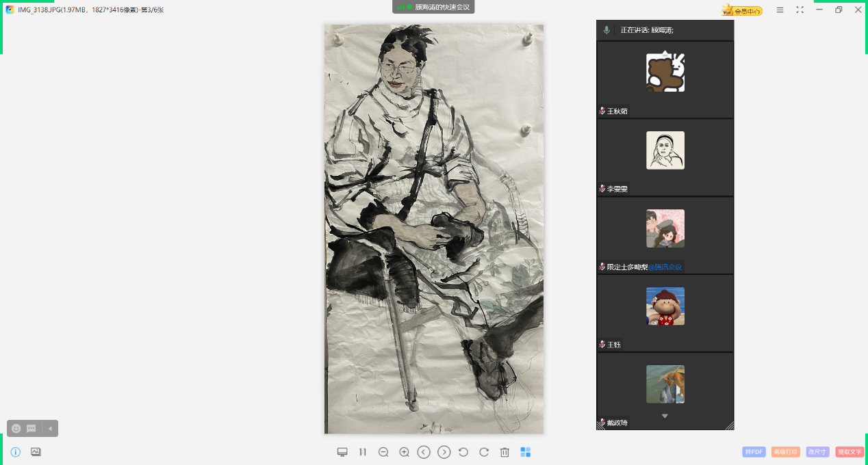Click the 提取文字 button
The width and height of the screenshot is (868, 465).
[x=849, y=452]
